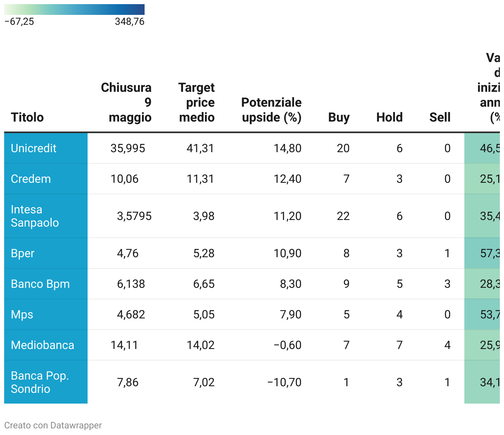Image resolution: width=504 pixels, height=435 pixels.
Task: Select the Banca Pop. Sondrio cell
Action: pos(40,382)
